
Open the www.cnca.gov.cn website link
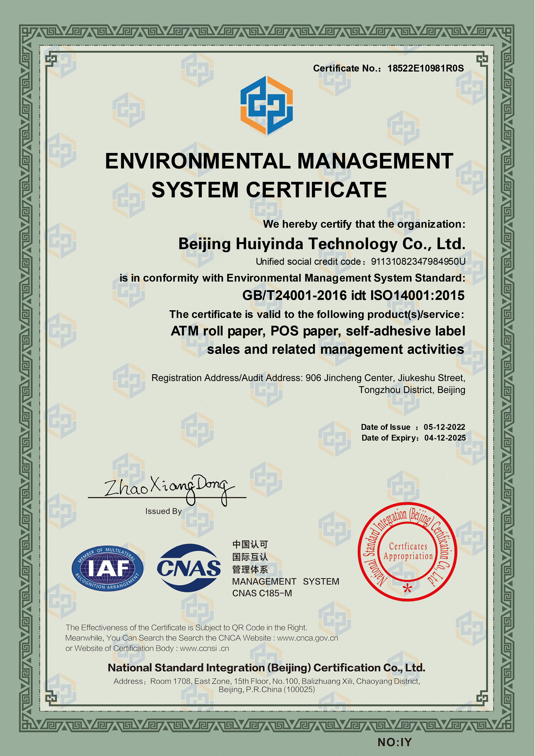308,638
